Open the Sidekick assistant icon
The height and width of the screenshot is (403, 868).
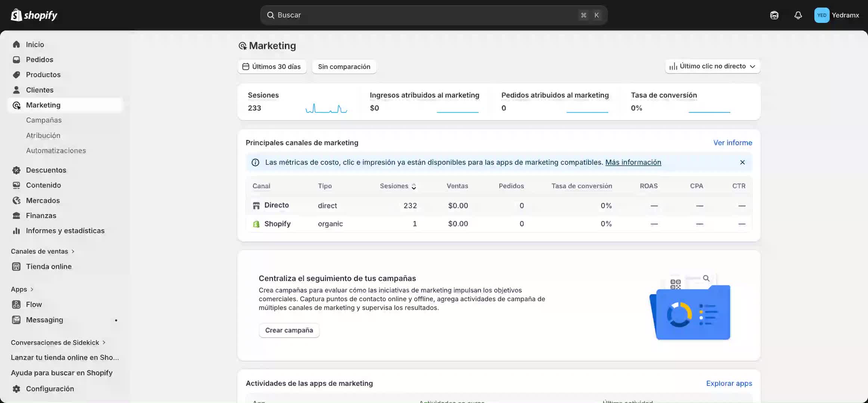(x=774, y=15)
